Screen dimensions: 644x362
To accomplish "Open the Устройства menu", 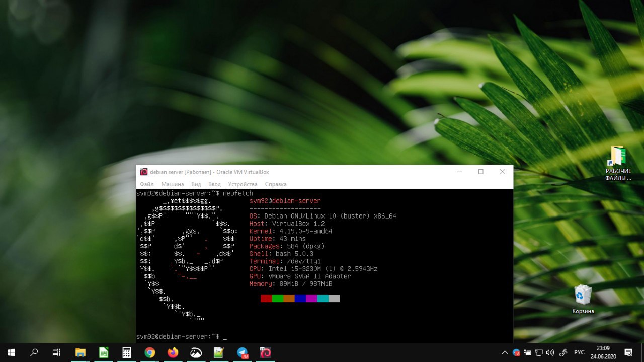I will pyautogui.click(x=243, y=184).
